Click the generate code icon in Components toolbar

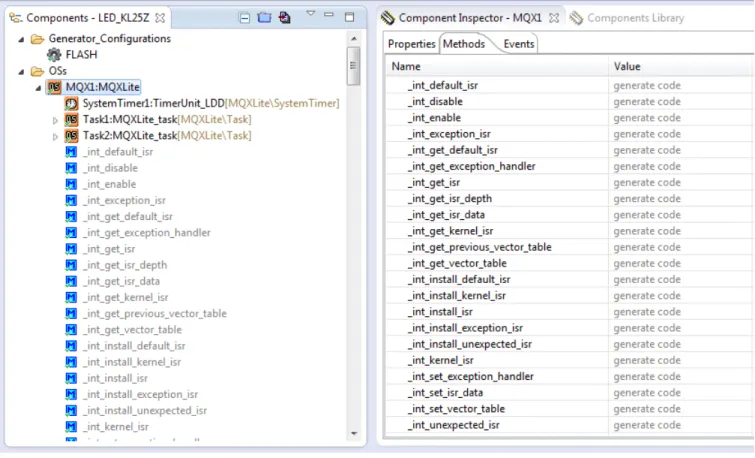(x=285, y=18)
